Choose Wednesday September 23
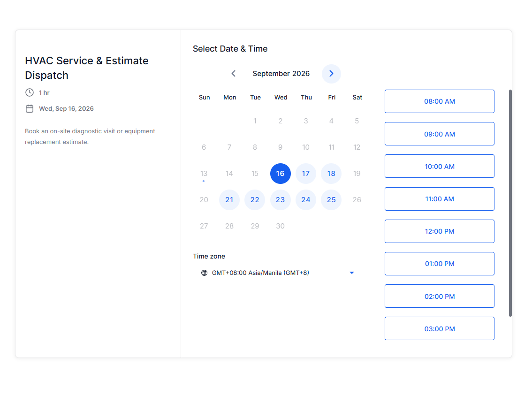The height and width of the screenshot is (411, 532). tap(280, 200)
